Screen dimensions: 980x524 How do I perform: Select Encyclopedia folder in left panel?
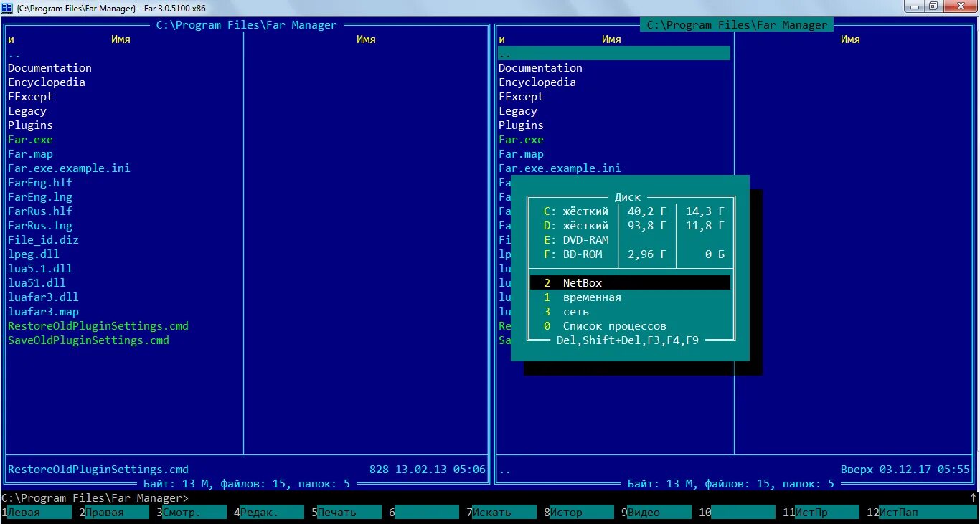tap(47, 82)
